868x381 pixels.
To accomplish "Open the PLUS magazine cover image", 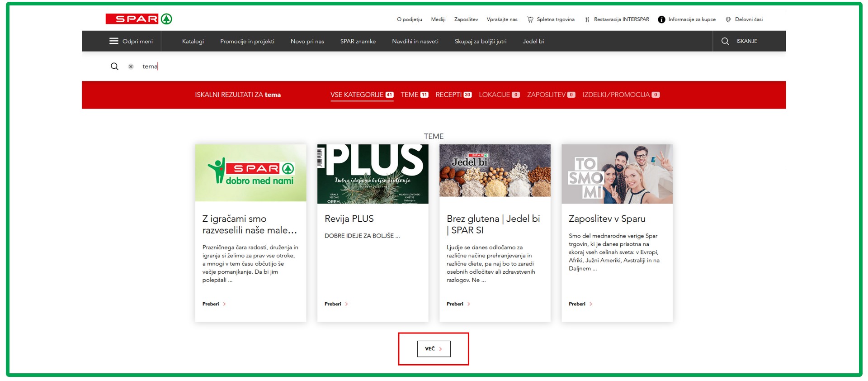I will (373, 174).
